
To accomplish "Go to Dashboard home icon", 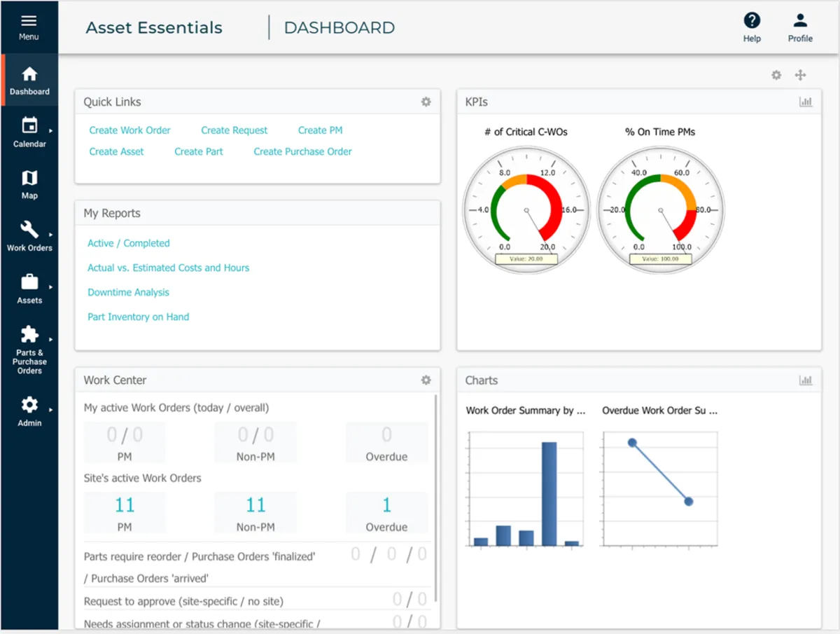I will pos(29,74).
